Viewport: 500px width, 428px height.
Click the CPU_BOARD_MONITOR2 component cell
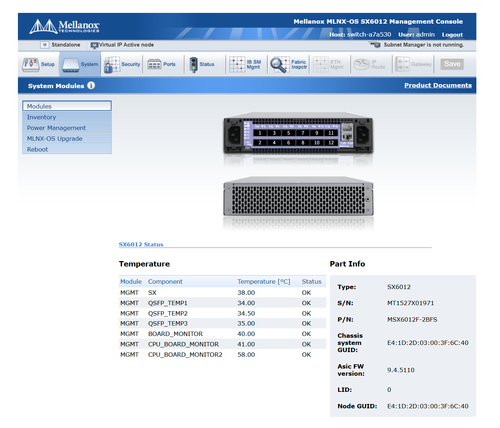coord(185,354)
